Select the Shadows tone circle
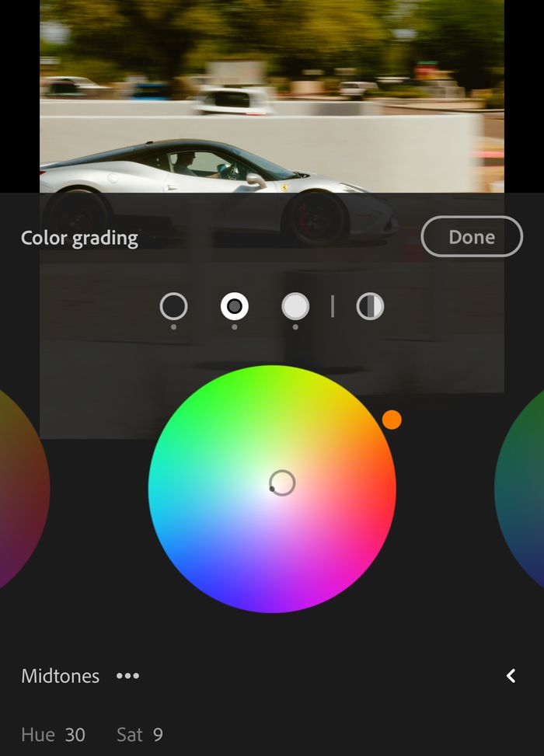This screenshot has width=544, height=756. 173,306
